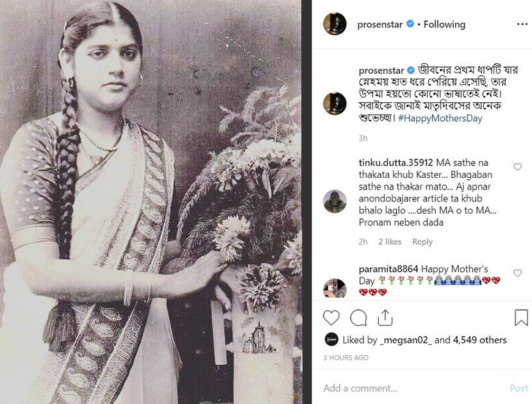Save post with bookmark icon

[x=521, y=318]
